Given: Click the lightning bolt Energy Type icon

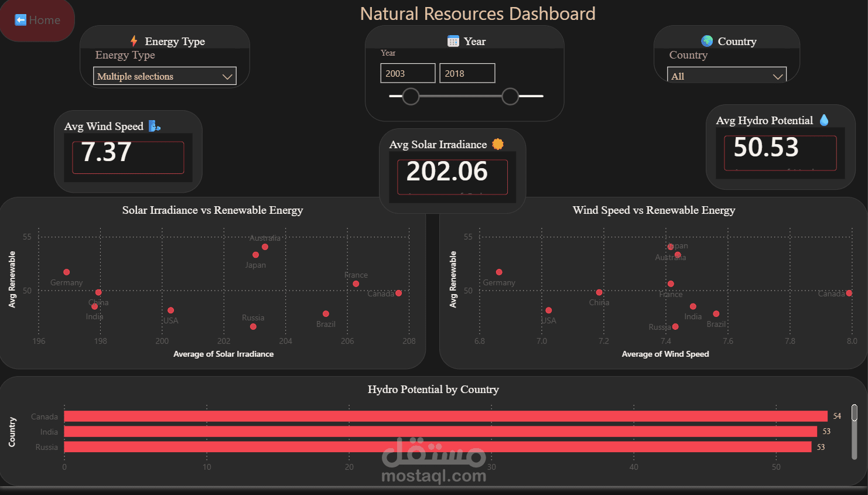Looking at the screenshot, I should pyautogui.click(x=134, y=41).
